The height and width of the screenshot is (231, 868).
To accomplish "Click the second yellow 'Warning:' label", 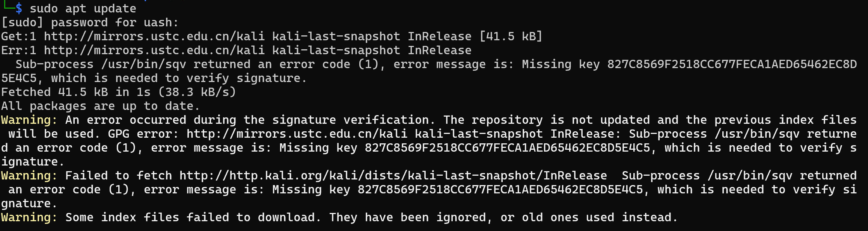I will 29,176.
